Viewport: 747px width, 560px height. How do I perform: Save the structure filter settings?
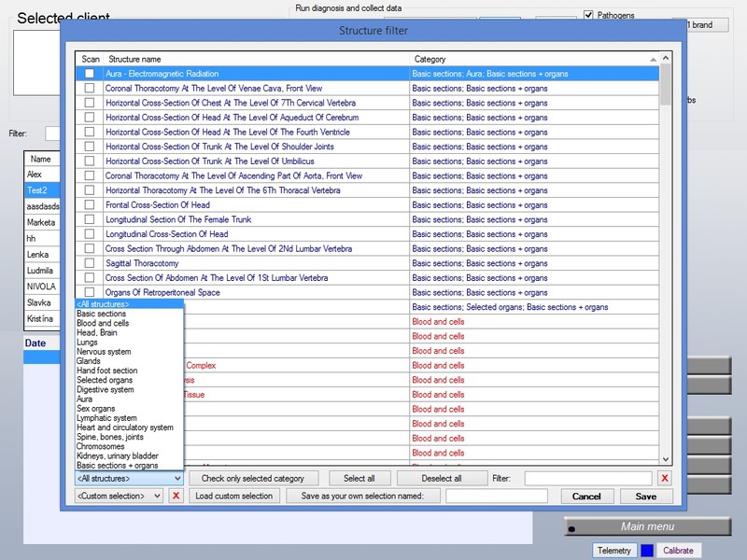coord(646,497)
